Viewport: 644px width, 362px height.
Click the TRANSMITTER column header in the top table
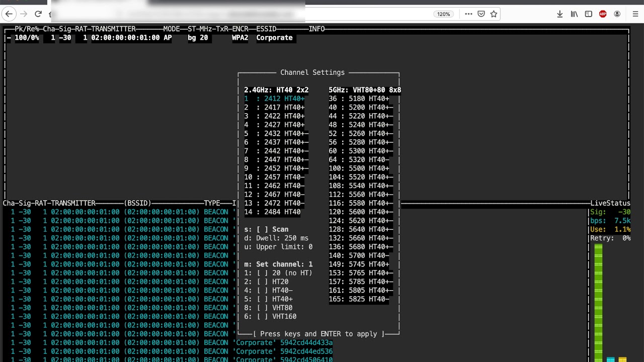tap(113, 29)
